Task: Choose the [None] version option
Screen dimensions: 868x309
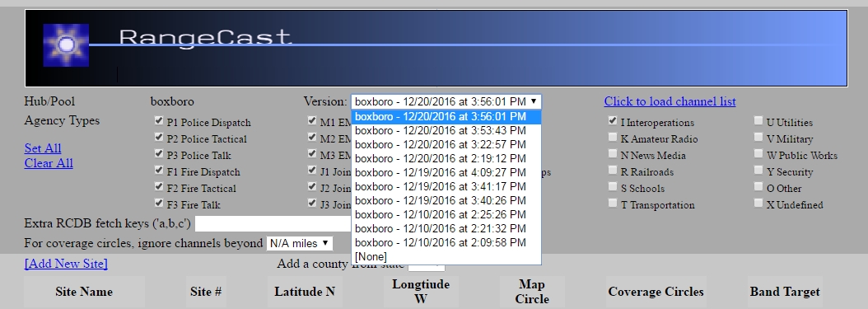Action: (x=446, y=256)
